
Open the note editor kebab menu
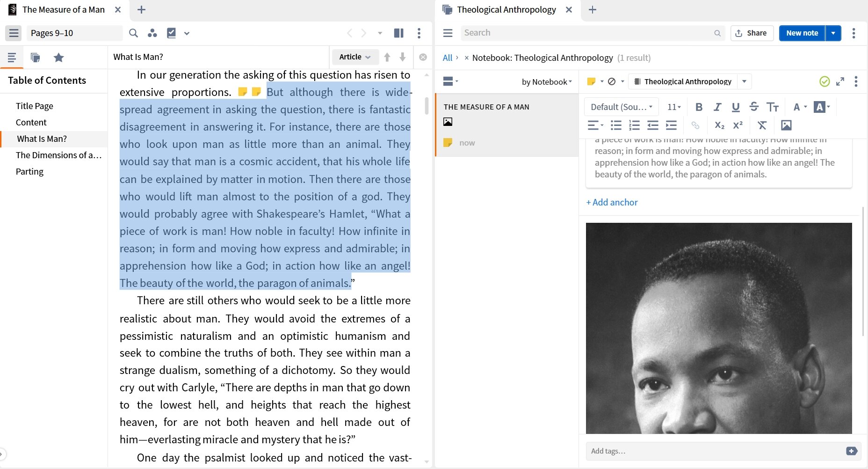point(856,81)
